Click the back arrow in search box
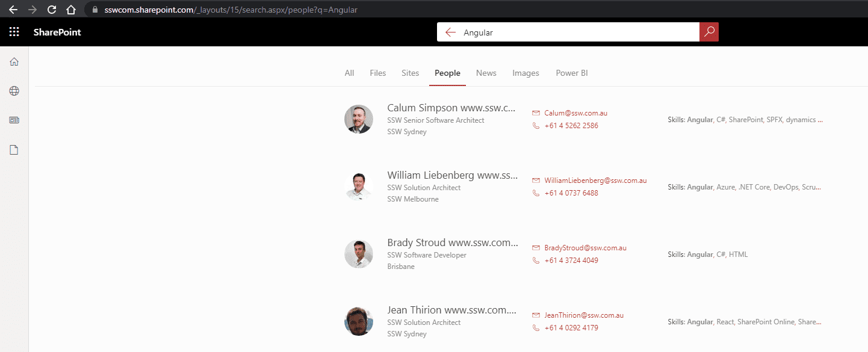 click(x=450, y=32)
